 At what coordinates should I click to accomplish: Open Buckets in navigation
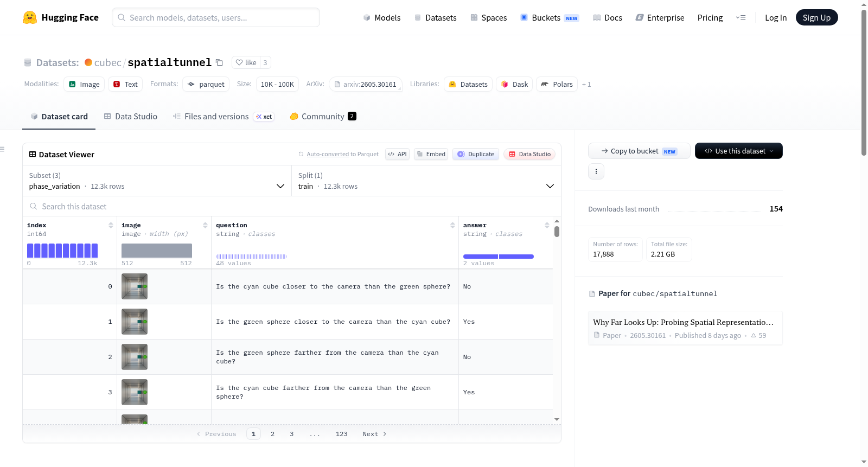[x=550, y=17]
